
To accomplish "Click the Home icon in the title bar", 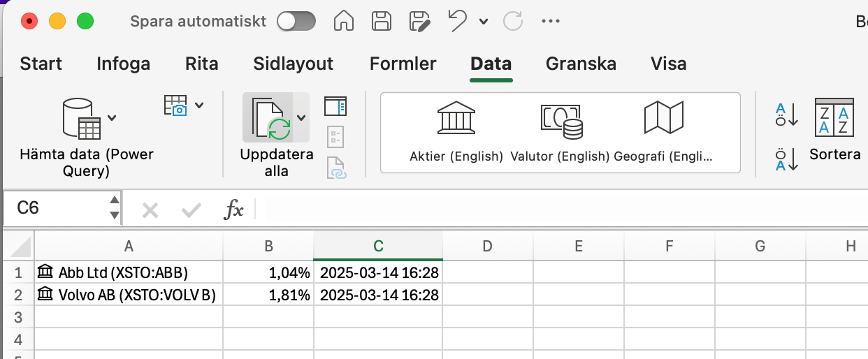I will pos(343,21).
